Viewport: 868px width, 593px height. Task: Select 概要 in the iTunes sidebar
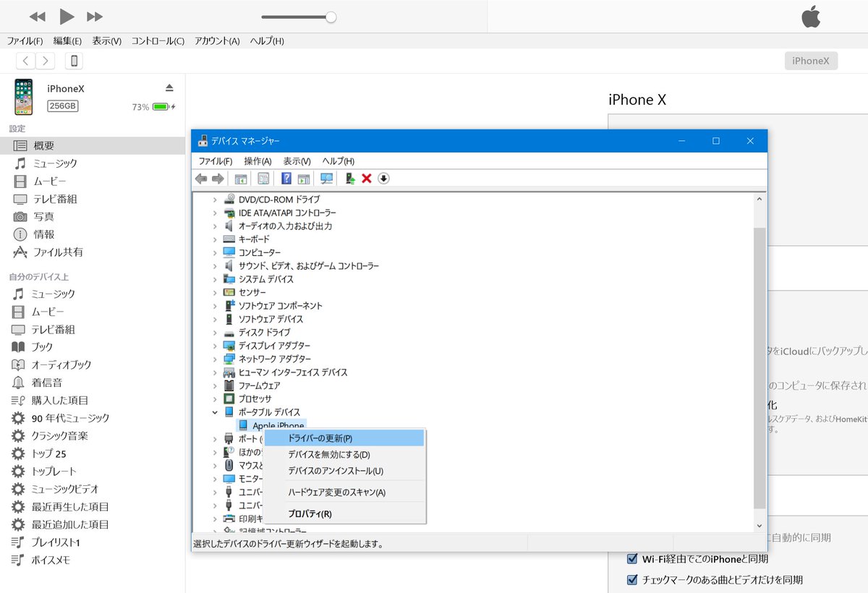(x=93, y=145)
